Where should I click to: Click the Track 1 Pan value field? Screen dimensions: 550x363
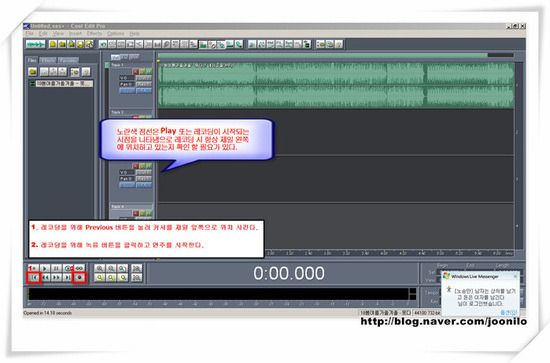(x=127, y=84)
